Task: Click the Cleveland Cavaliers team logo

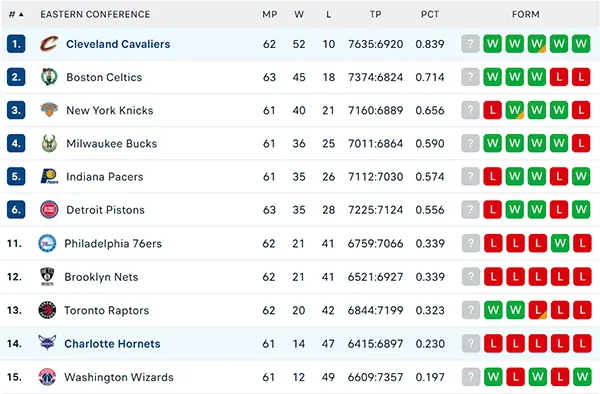Action: [49, 44]
